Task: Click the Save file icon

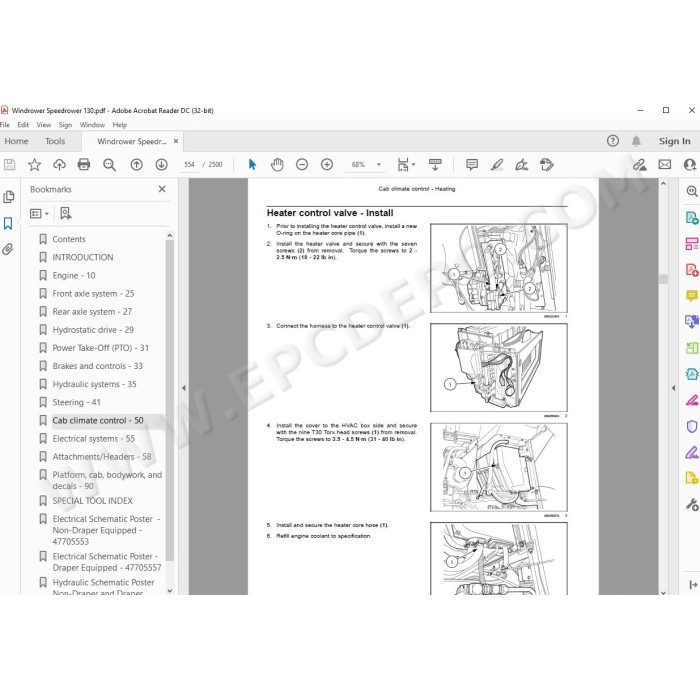Action: point(9,165)
